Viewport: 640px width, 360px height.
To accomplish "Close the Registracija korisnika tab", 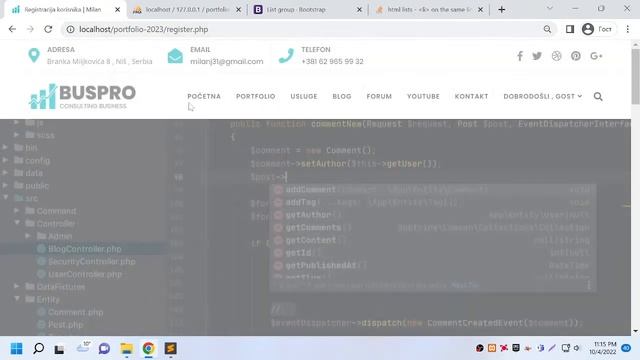I will coord(118,9).
